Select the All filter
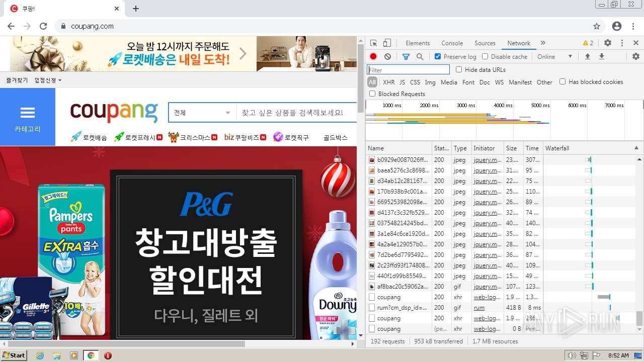The image size is (644, 362). click(x=372, y=82)
